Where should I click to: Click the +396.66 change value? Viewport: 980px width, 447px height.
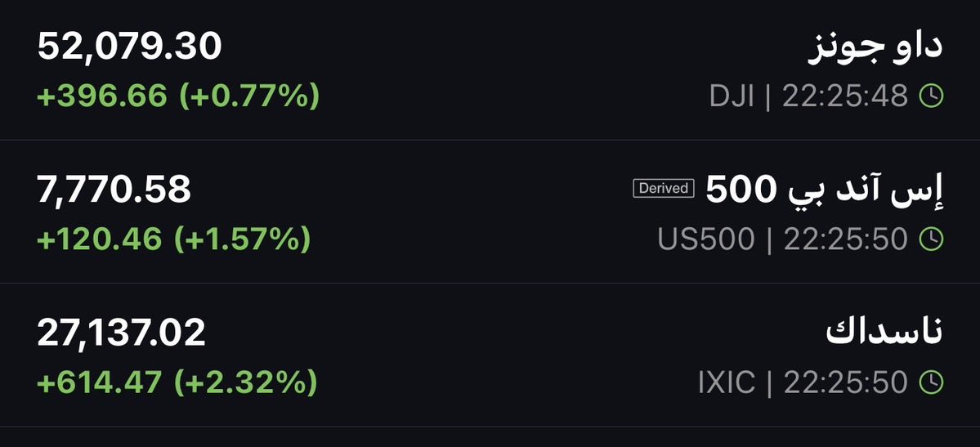[102, 97]
